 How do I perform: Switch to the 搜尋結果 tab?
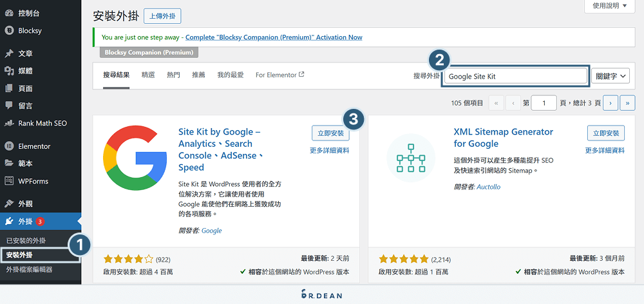pyautogui.click(x=116, y=75)
